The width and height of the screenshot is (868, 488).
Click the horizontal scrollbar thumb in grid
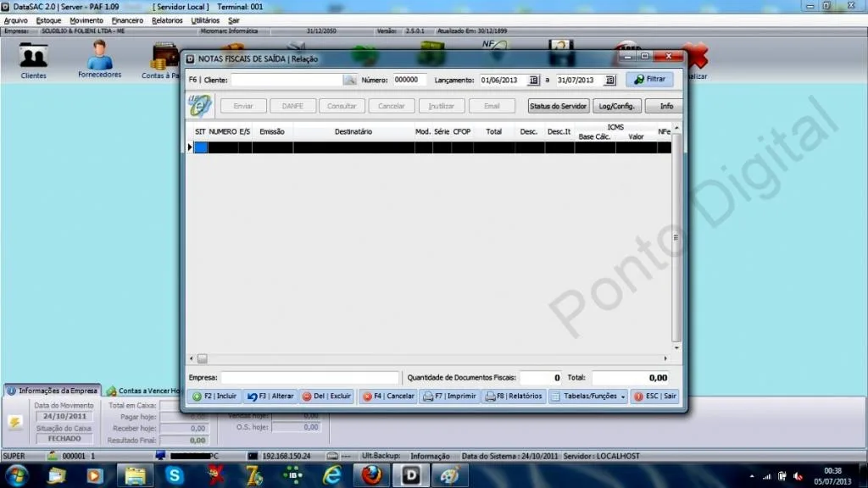[x=203, y=359]
